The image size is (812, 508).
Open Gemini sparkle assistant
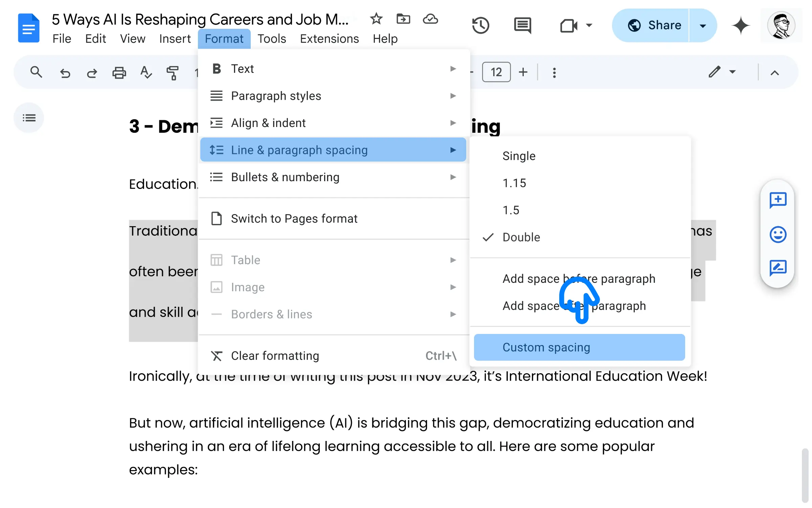tap(741, 25)
